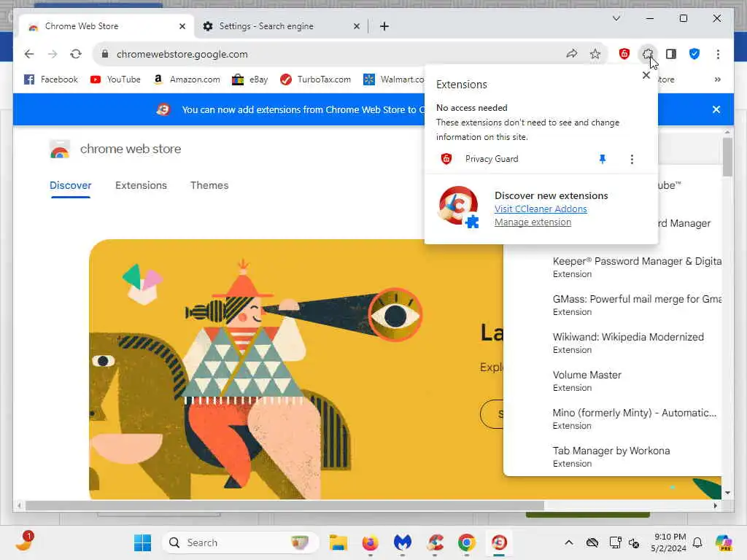
Task: Open the Windows Start menu
Action: click(x=142, y=542)
